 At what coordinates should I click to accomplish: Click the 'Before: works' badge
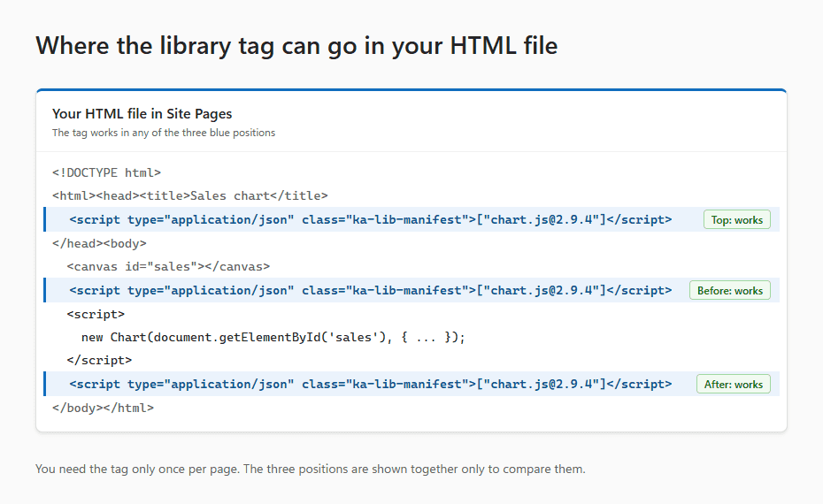[x=729, y=291]
